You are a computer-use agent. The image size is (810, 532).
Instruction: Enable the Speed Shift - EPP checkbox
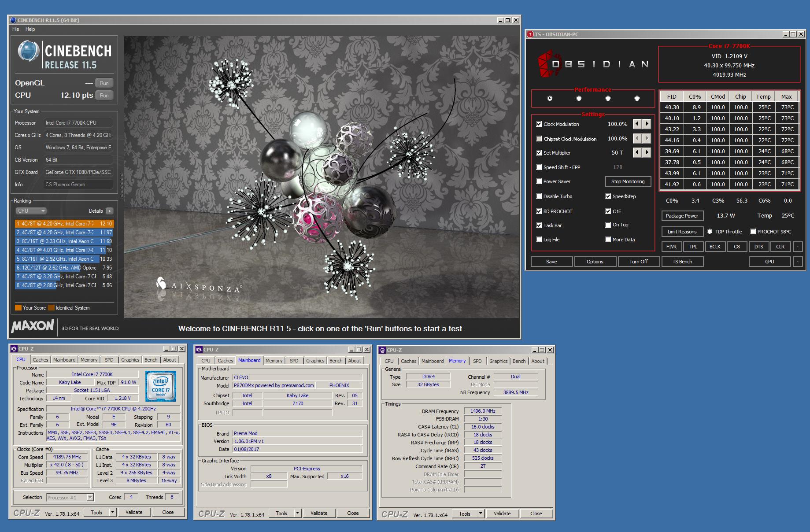click(539, 167)
